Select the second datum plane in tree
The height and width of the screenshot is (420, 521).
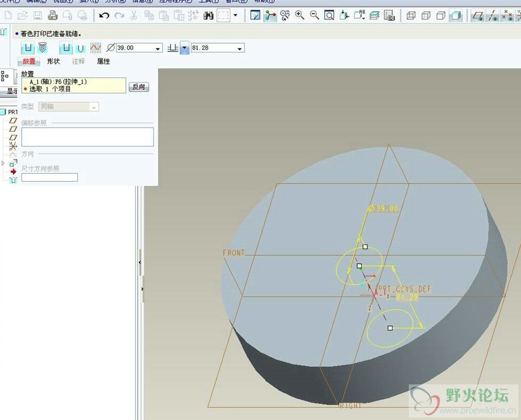(x=13, y=129)
